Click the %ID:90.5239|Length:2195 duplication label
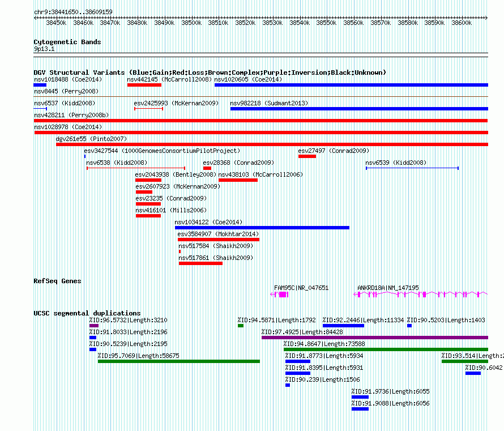Image resolution: width=504 pixels, height=431 pixels. tap(128, 344)
